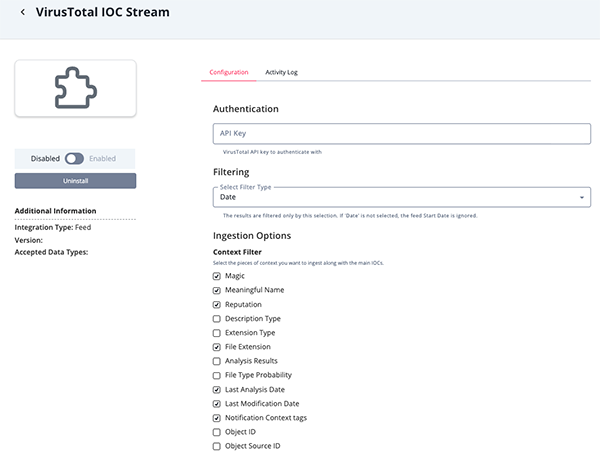Uncheck the Last Analysis Date checkbox
Image resolution: width=600 pixels, height=454 pixels.
tap(217, 390)
